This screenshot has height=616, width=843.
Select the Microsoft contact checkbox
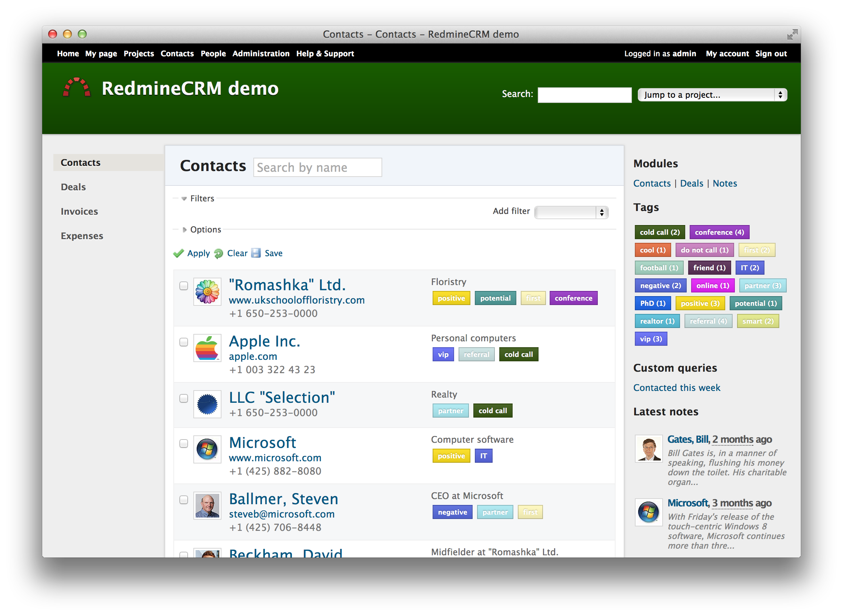tap(183, 444)
